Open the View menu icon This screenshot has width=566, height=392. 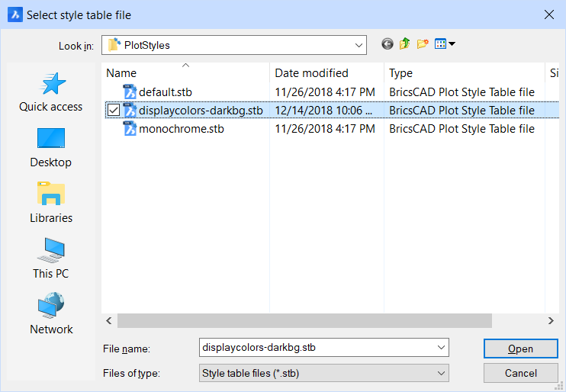(x=445, y=44)
